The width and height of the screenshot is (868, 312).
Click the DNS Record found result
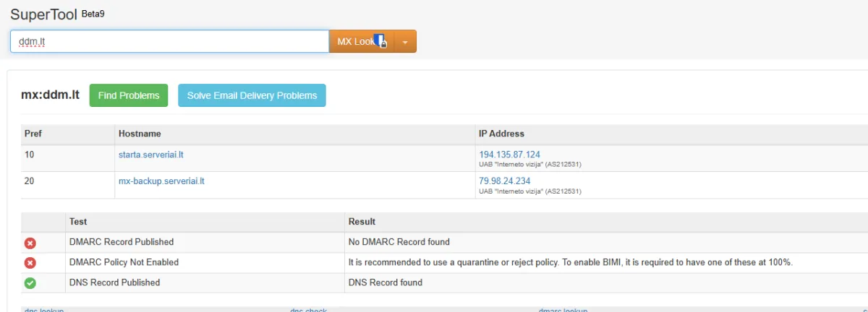386,282
